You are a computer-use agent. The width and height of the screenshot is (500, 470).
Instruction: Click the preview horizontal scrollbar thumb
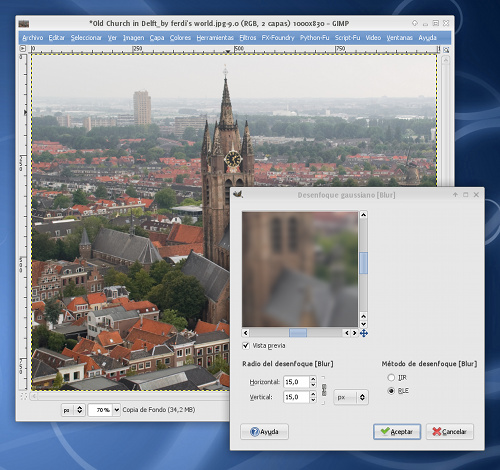(x=298, y=333)
